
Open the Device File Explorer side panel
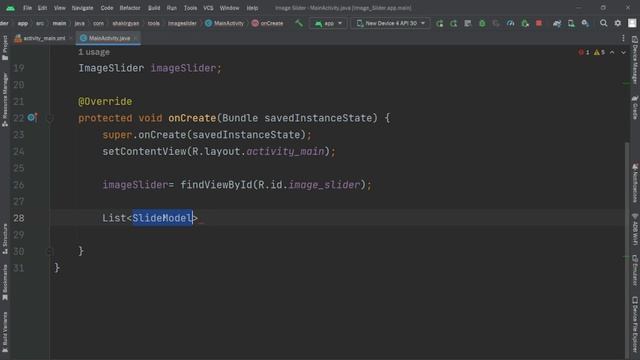635,325
